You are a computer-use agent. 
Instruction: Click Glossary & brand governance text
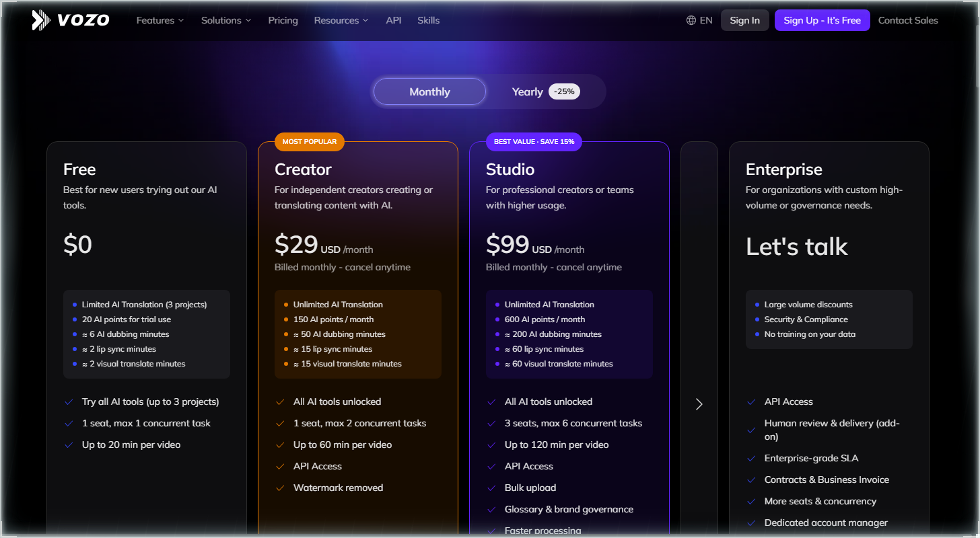point(569,509)
